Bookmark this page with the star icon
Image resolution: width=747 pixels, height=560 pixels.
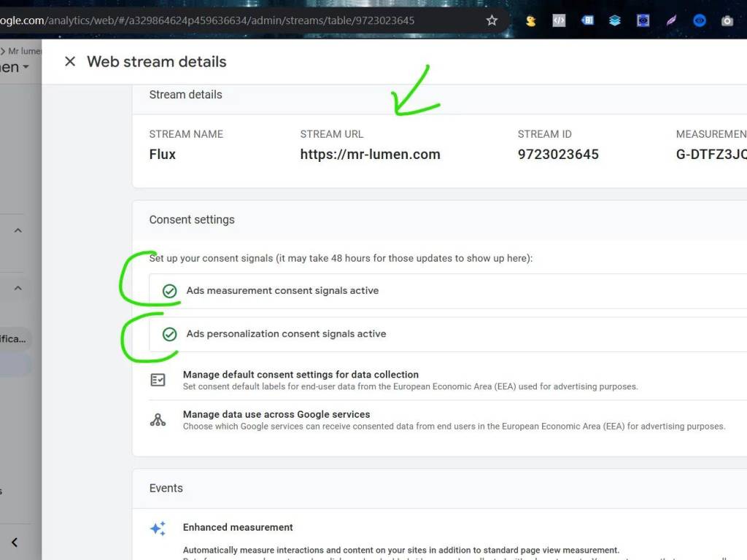coord(492,20)
